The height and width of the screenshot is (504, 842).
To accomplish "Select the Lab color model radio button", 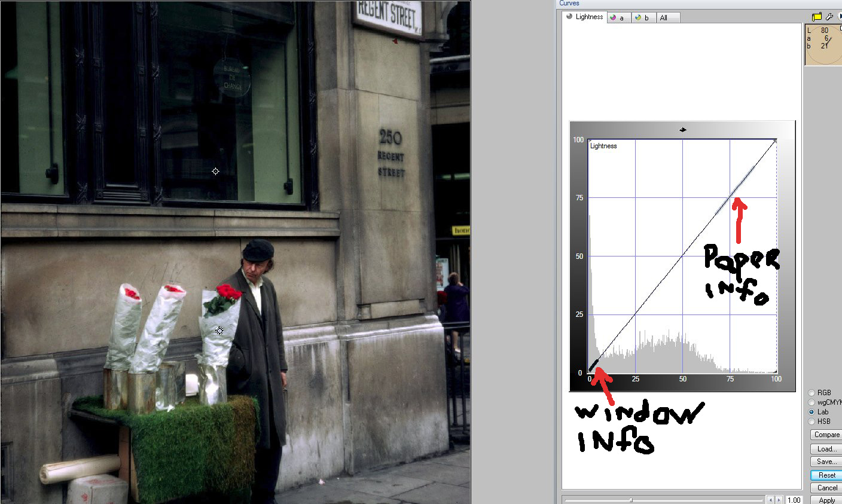I will coord(812,412).
